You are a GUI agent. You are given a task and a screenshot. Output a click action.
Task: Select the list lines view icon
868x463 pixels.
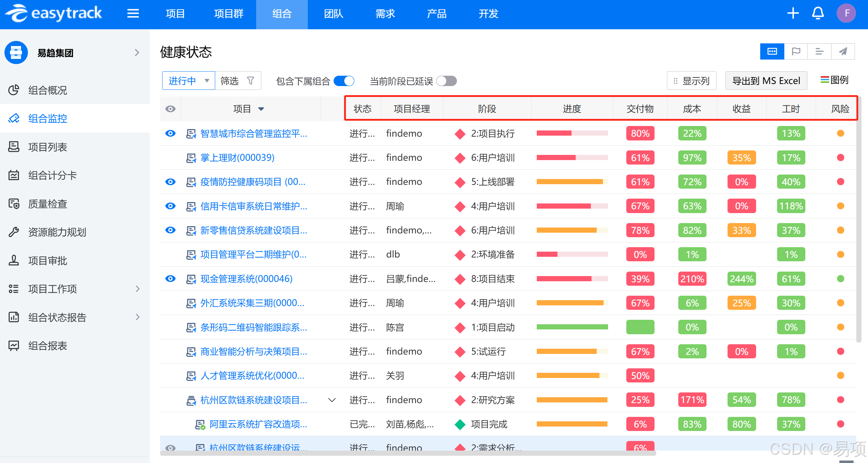819,52
